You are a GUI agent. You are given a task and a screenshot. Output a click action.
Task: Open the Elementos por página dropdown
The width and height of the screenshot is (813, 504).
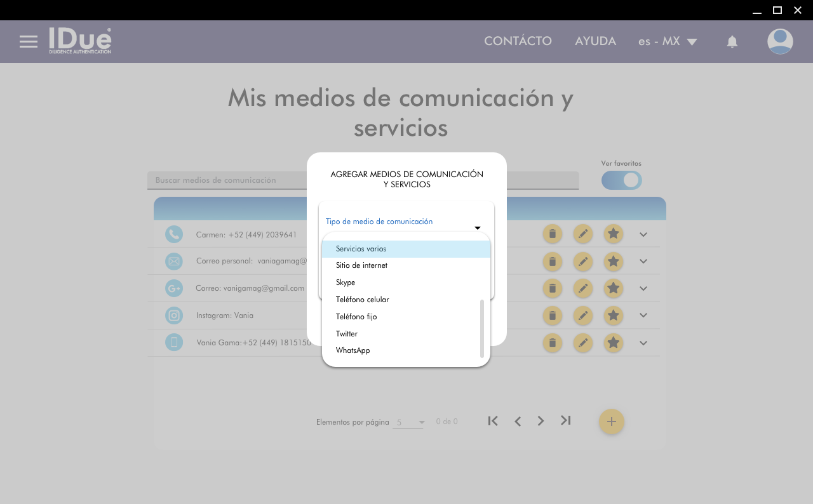click(x=408, y=422)
